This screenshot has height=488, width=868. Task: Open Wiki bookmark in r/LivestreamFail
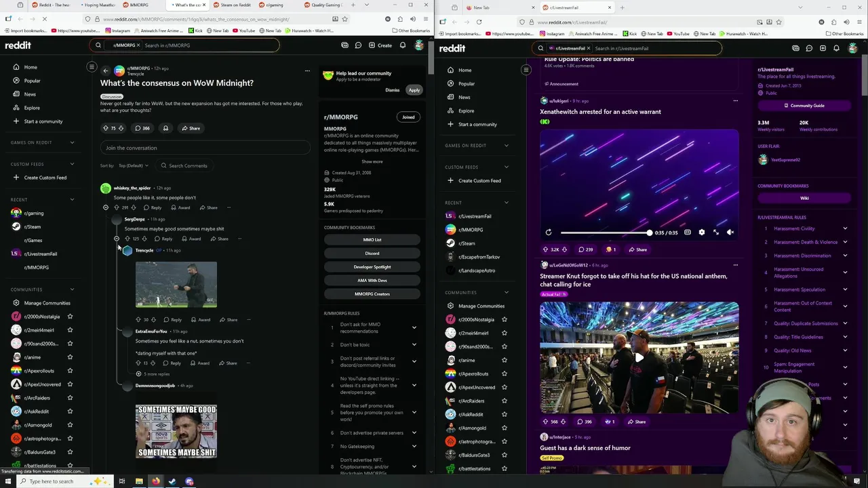click(x=804, y=198)
